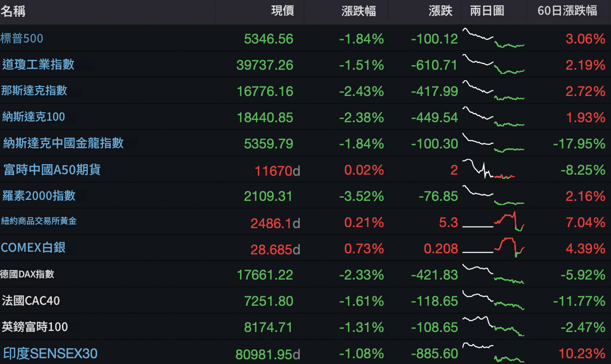This screenshot has height=364, width=611.
Task: View the 德國DAX指數 two-day sparkline
Action: pyautogui.click(x=493, y=274)
